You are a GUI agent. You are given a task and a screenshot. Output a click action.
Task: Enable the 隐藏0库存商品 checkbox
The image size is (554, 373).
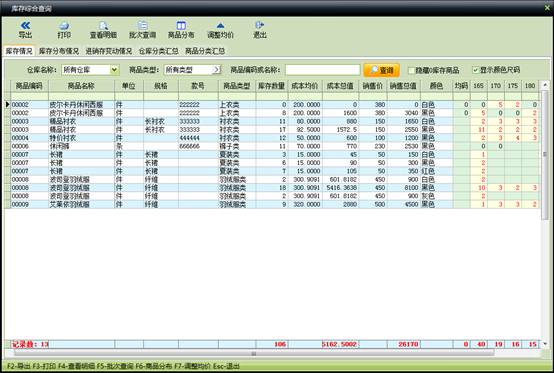click(411, 70)
